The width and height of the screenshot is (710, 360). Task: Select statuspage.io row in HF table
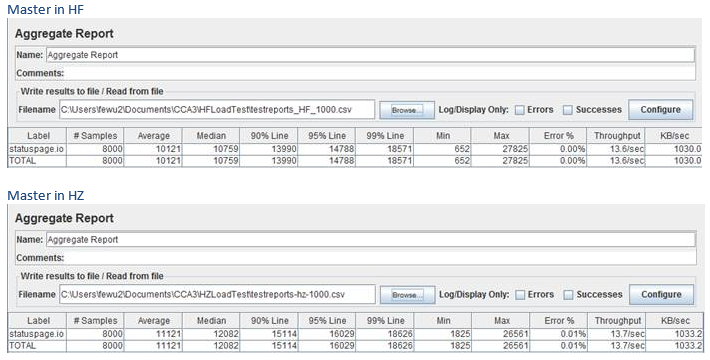(x=355, y=149)
